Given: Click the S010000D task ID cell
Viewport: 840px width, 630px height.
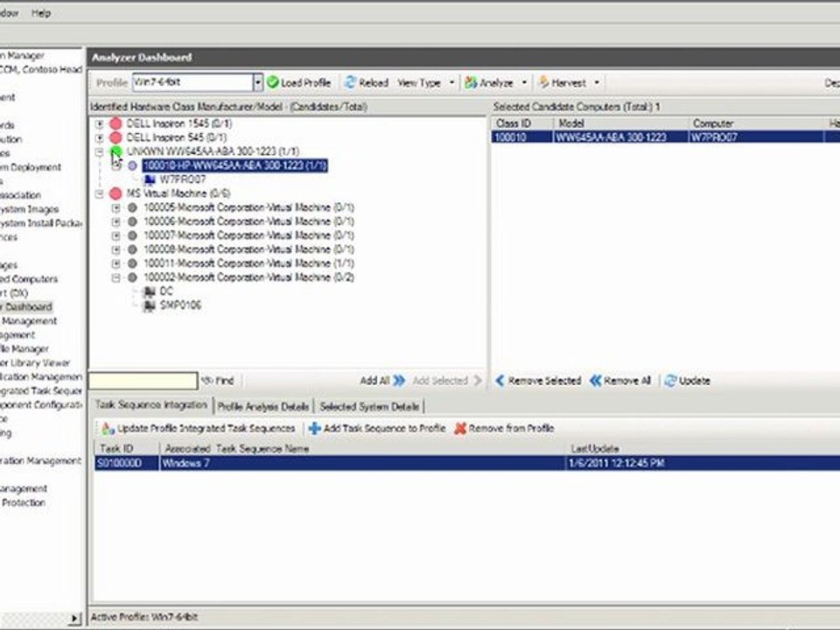Looking at the screenshot, I should coord(127,464).
